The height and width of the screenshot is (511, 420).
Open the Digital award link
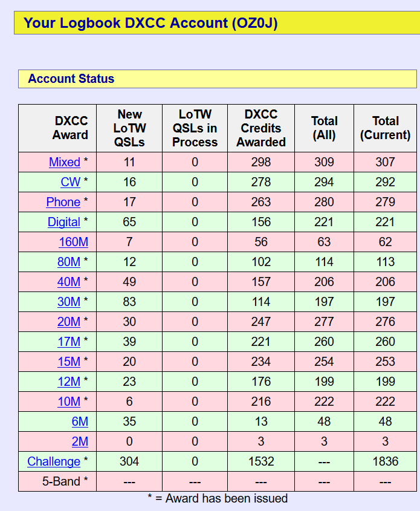tap(64, 222)
